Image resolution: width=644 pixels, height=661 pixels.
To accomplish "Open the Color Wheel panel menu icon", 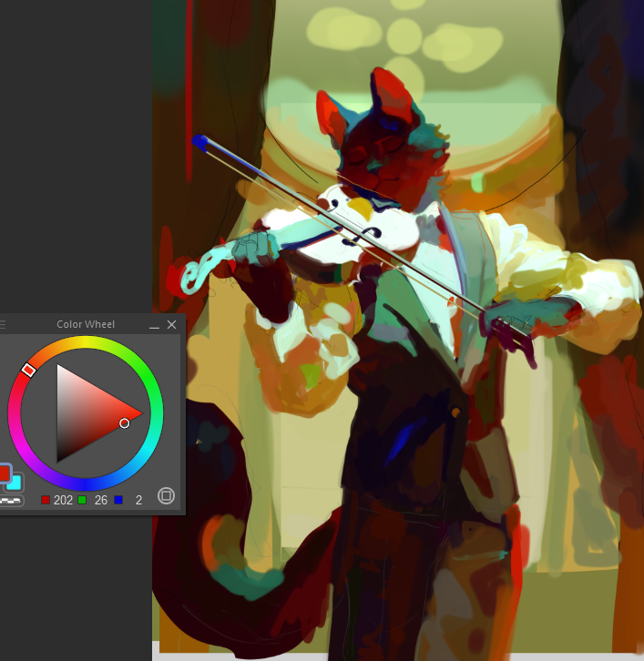I will [x=2, y=324].
